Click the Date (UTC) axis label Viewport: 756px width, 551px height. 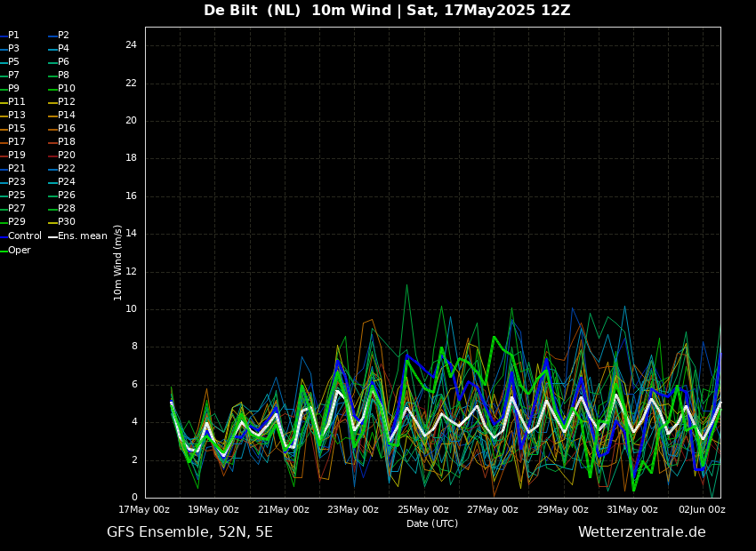[x=432, y=524]
